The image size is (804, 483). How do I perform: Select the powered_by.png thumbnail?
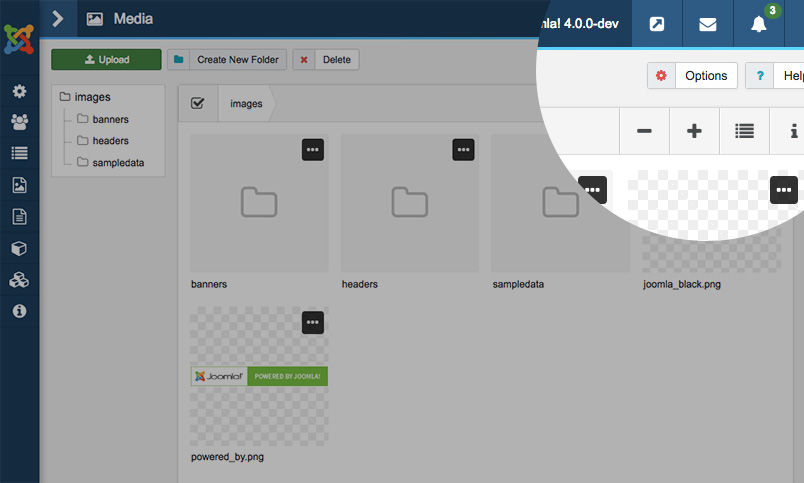pyautogui.click(x=259, y=377)
